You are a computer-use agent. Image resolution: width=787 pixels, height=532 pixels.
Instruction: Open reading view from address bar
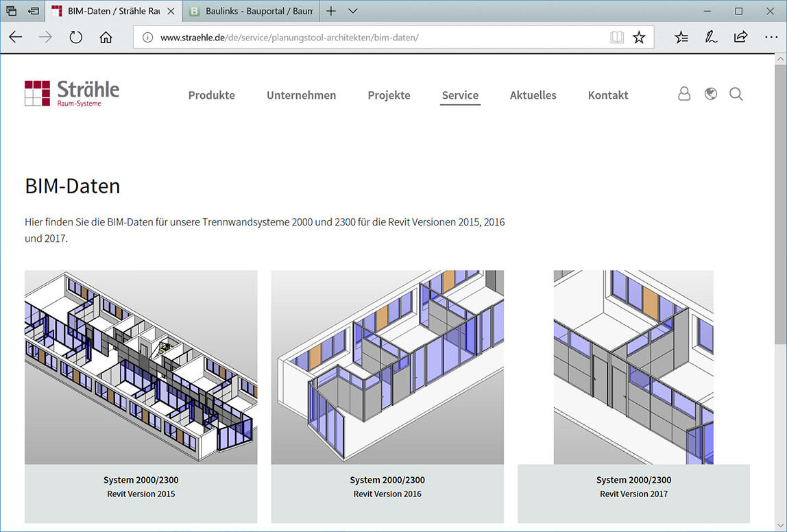(617, 37)
